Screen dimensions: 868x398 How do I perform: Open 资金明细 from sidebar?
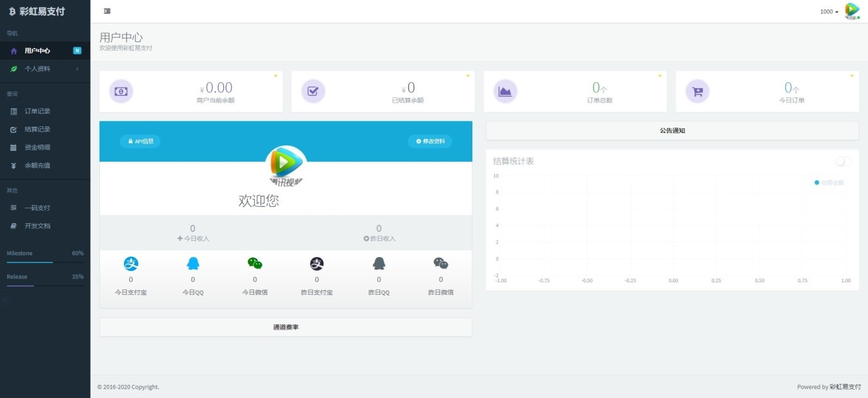pos(45,148)
